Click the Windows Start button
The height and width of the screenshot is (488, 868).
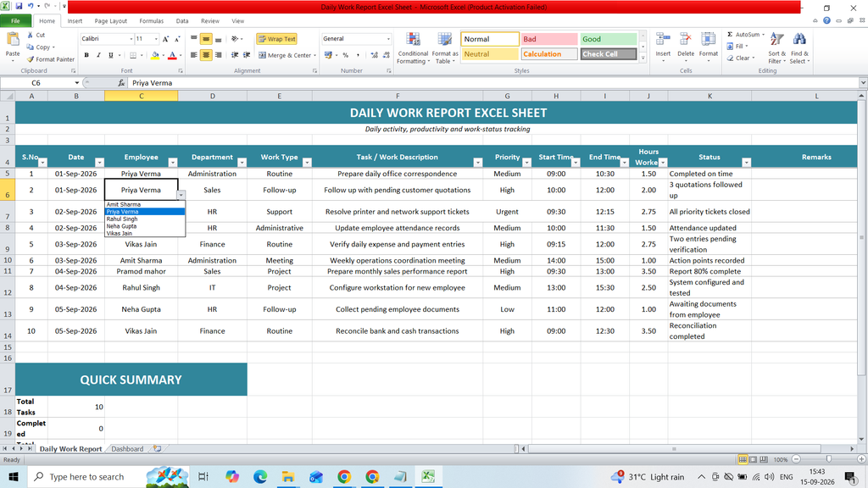pyautogui.click(x=14, y=476)
